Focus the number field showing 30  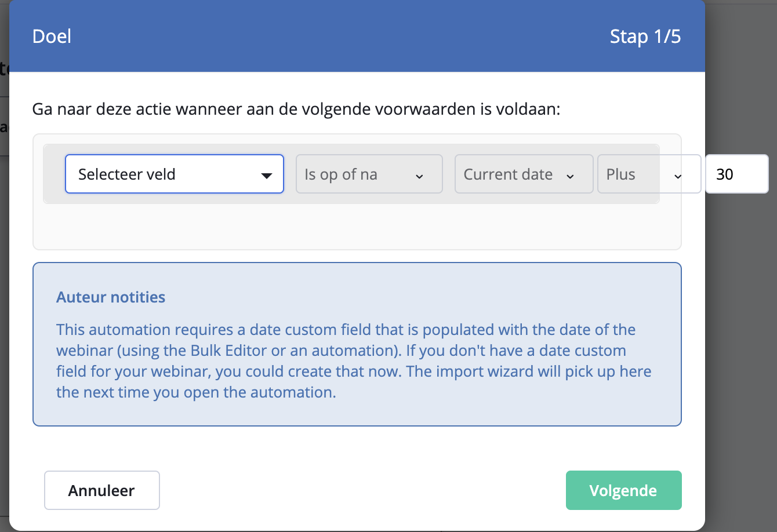click(x=737, y=174)
